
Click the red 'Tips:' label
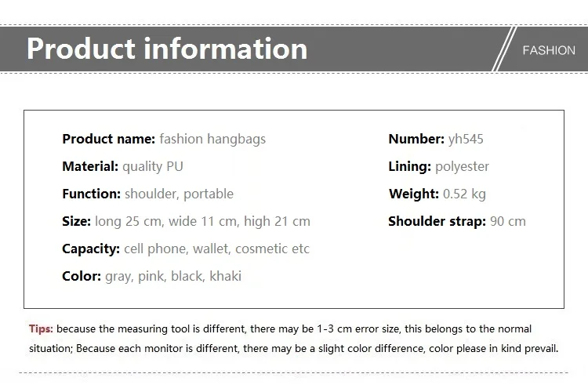(41, 329)
